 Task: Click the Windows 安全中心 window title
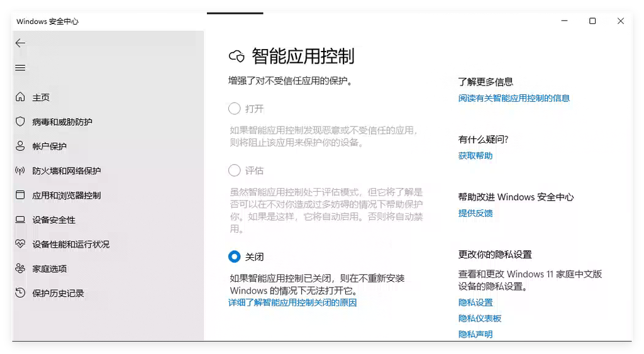(x=48, y=21)
